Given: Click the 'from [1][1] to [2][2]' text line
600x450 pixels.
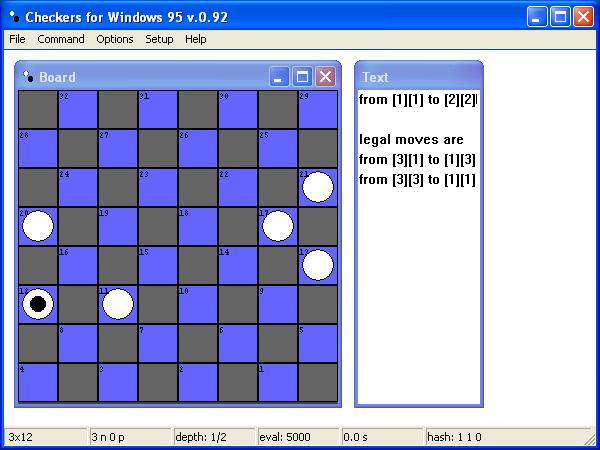Looking at the screenshot, I should point(417,100).
